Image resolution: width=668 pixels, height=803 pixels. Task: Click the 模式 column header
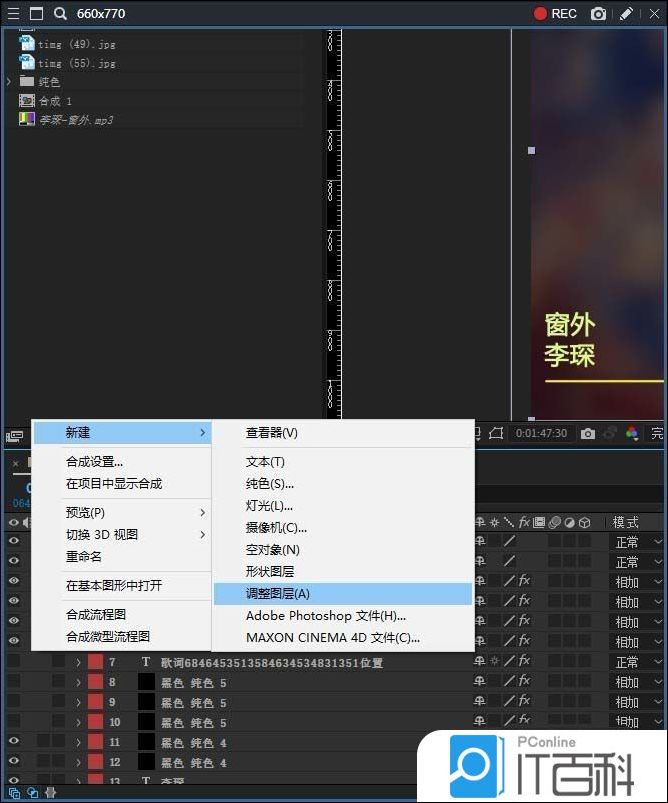click(x=625, y=522)
